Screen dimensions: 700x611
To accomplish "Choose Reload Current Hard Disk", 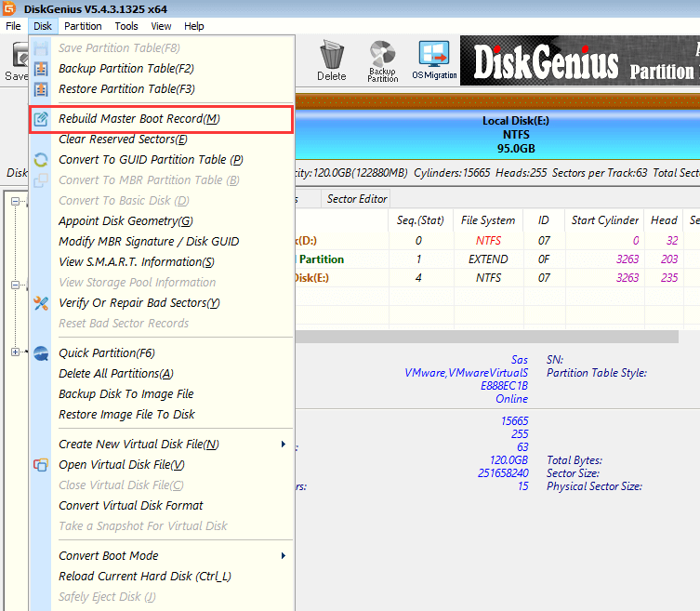I will tap(145, 577).
